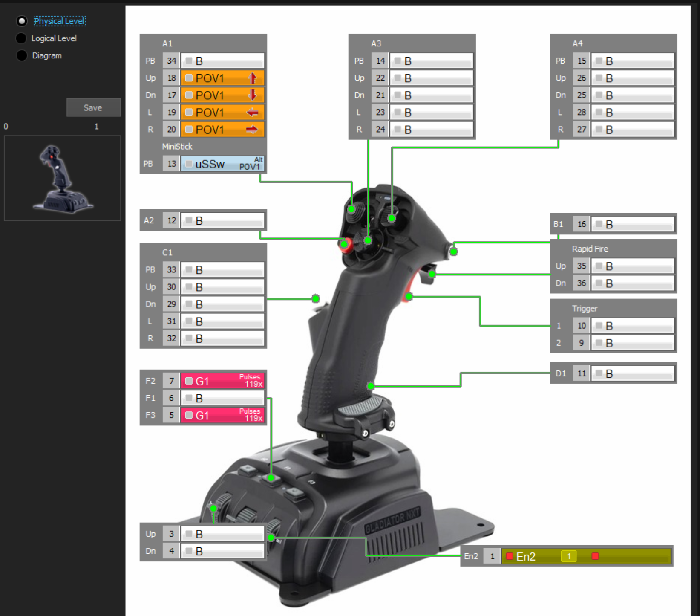The width and height of the screenshot is (700, 616).
Task: Click the red indicator on En2 encoder row
Action: pos(595,556)
